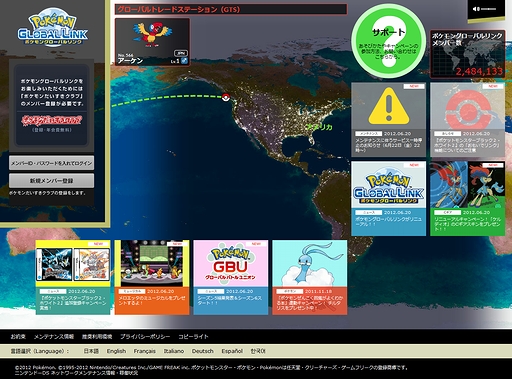
Task: Open ニンテンドーDS ネットワークメンテナンス情報 link
Action: 77,373
